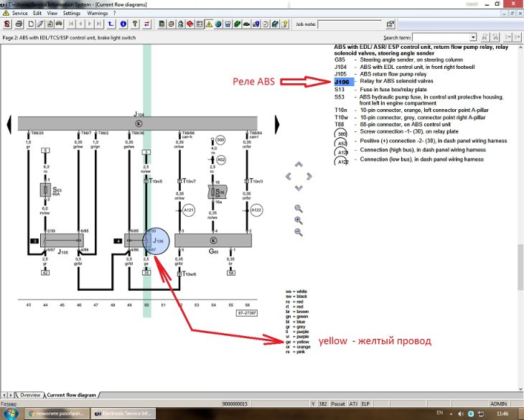Click the blue globe icon in toolbar
The width and height of the screenshot is (524, 420).
pyautogui.click(x=218, y=24)
